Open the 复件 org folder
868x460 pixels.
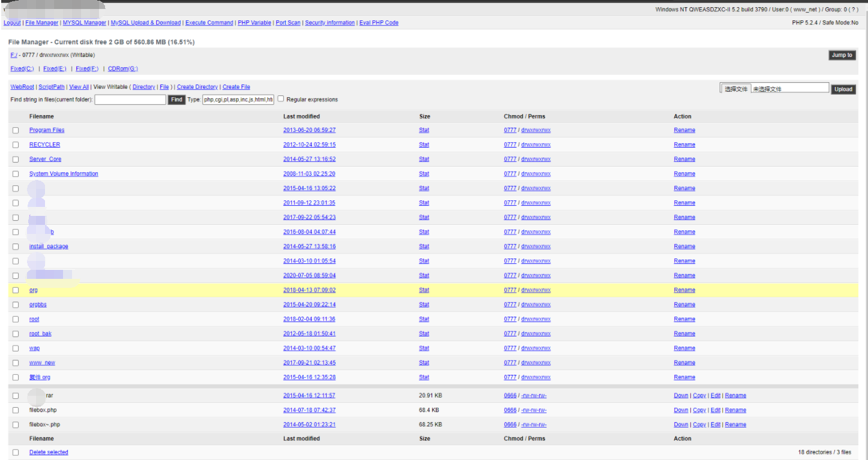[40, 377]
